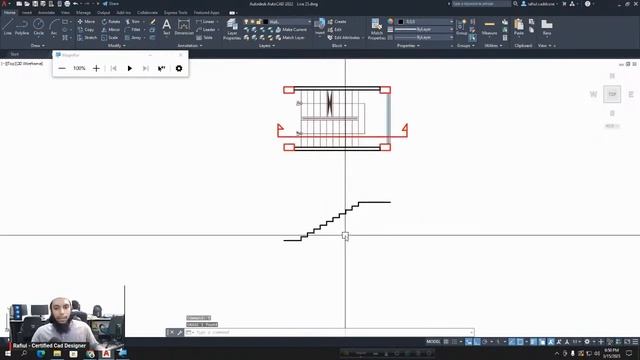
Task: Click the Share button
Action: (x=110, y=4)
